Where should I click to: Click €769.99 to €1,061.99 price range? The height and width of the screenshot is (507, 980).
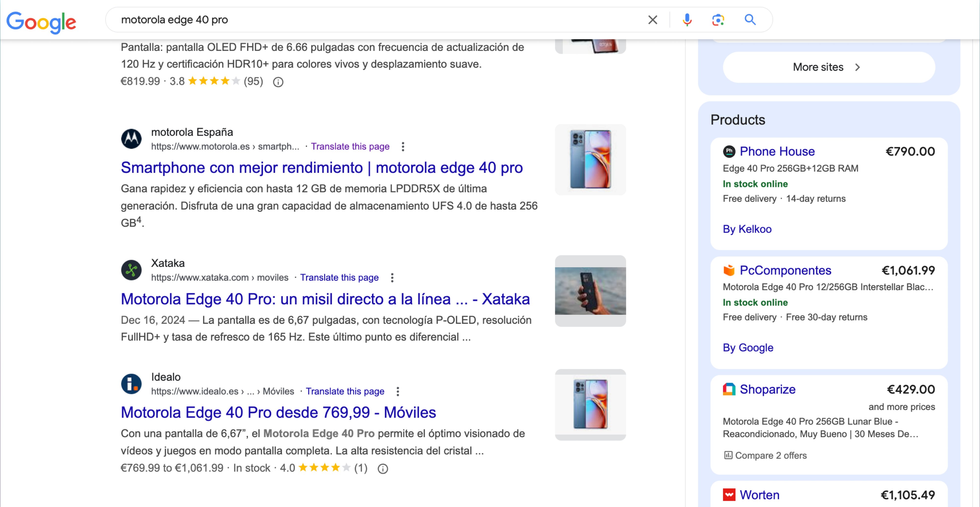click(172, 468)
